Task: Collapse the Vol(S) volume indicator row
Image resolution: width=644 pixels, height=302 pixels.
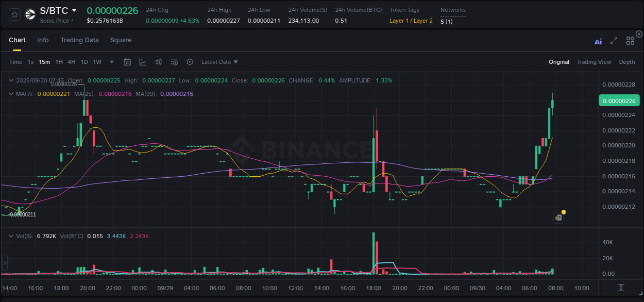Action: click(x=11, y=236)
